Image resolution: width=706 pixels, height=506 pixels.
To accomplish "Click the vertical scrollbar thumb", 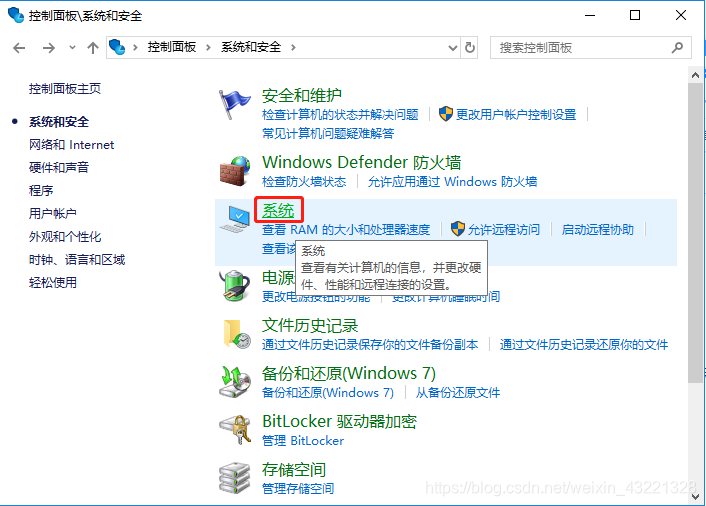I will 695,233.
